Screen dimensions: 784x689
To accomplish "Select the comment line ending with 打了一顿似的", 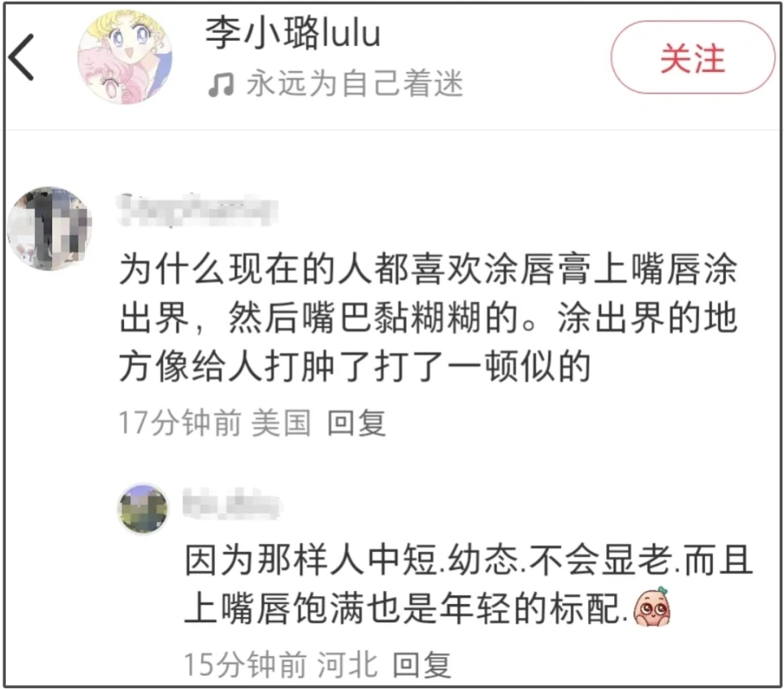I will [x=355, y=367].
